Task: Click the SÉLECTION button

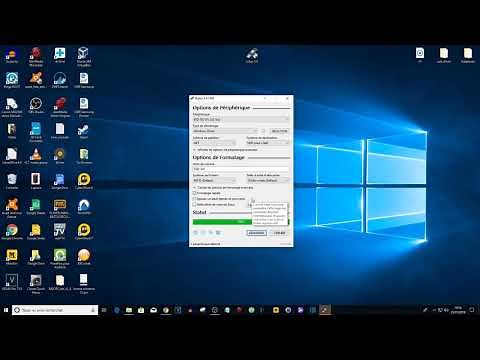Action: coord(279,131)
